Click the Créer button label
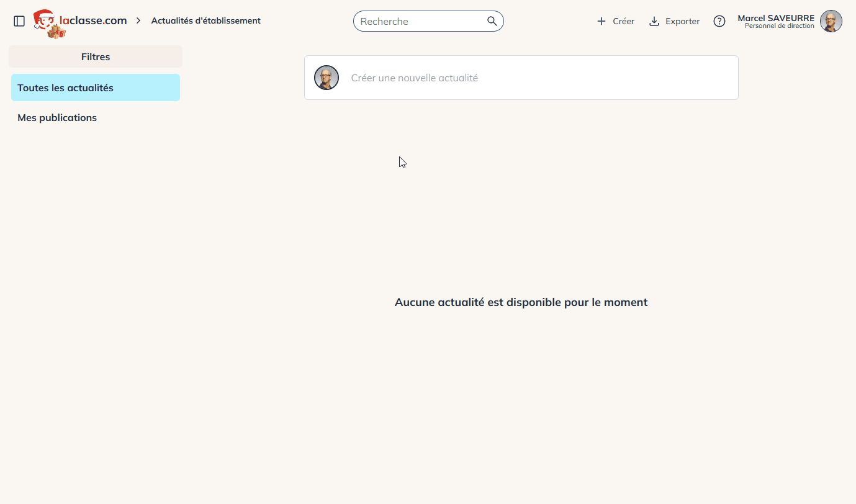The width and height of the screenshot is (856, 504). click(x=623, y=21)
